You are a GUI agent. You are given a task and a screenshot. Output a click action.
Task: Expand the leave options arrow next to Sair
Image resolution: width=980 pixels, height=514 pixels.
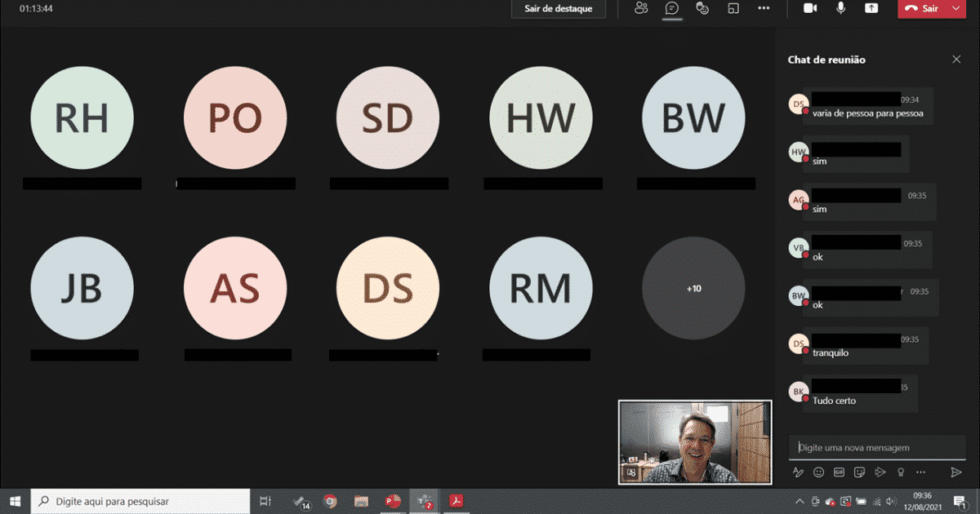coord(956,8)
